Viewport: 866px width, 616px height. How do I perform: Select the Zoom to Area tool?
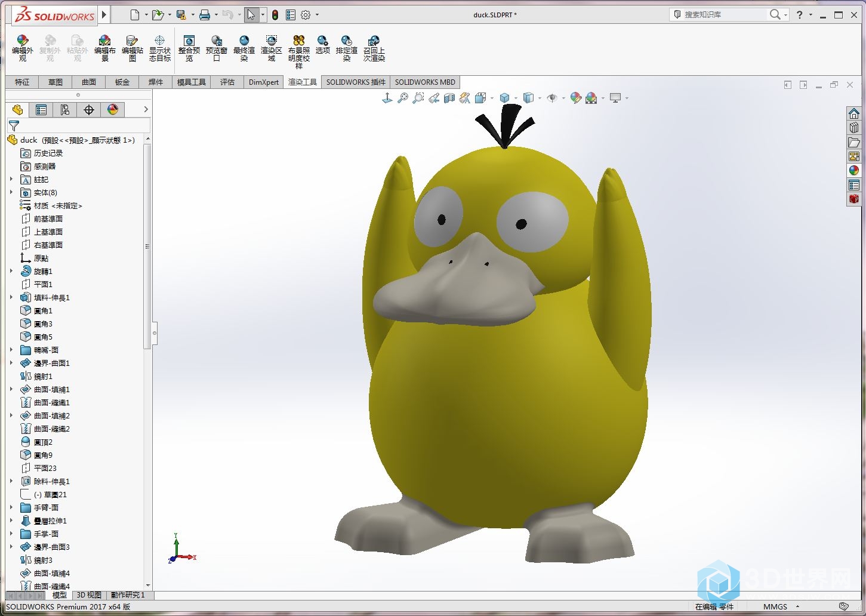click(x=418, y=98)
